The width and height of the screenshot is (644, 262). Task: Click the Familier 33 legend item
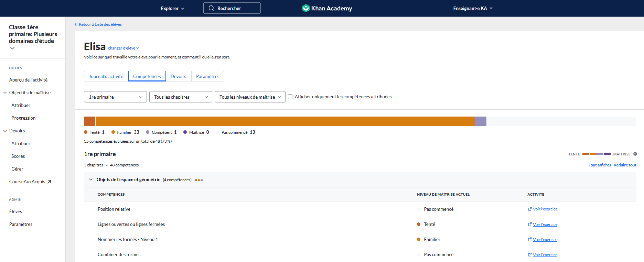(125, 132)
